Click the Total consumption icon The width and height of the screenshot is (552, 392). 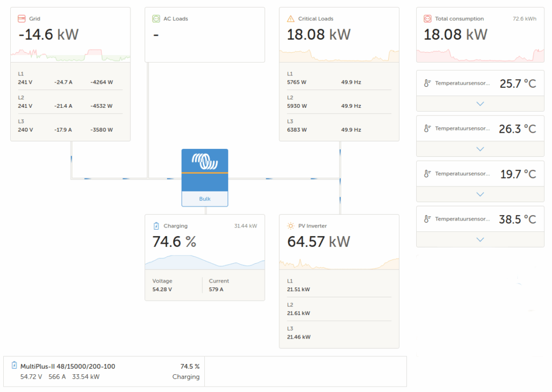point(427,19)
